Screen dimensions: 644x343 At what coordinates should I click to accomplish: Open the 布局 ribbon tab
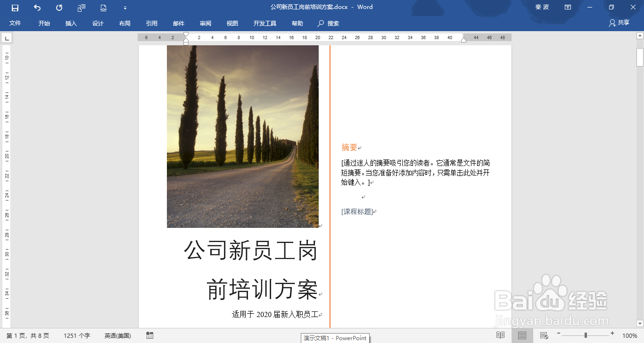pos(125,23)
